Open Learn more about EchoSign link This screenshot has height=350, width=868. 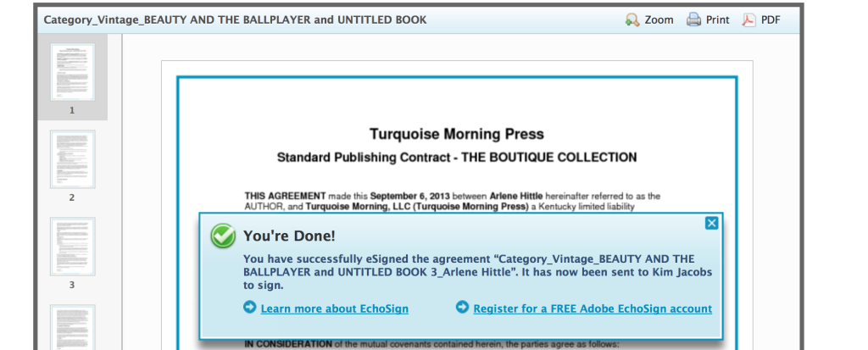click(334, 308)
